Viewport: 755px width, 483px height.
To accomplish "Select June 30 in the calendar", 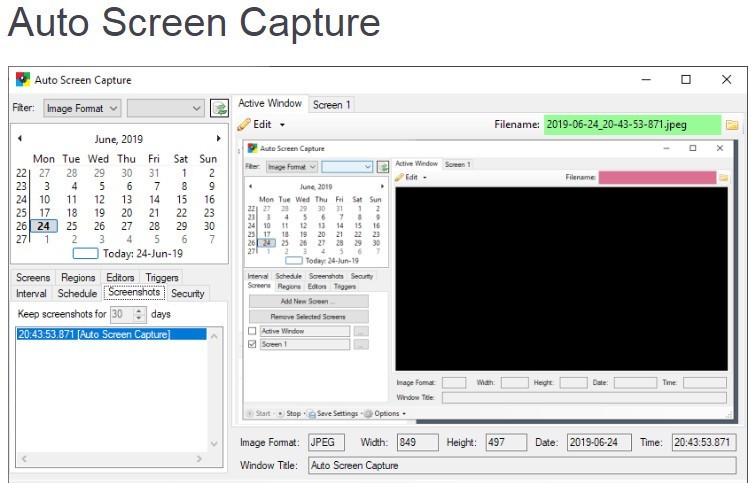I will pyautogui.click(x=209, y=226).
